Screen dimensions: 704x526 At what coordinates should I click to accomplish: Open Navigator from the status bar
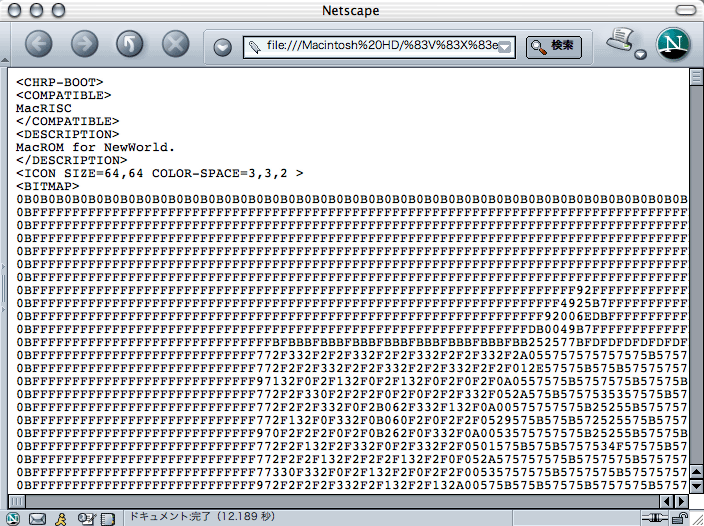click(x=14, y=518)
